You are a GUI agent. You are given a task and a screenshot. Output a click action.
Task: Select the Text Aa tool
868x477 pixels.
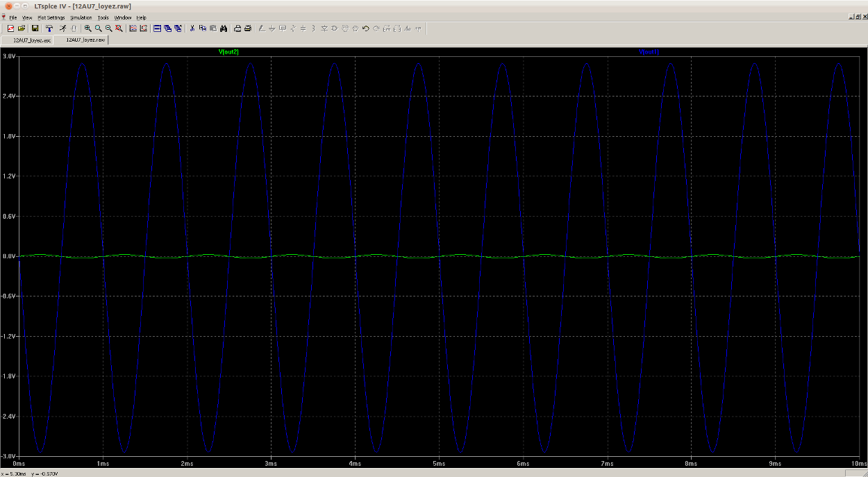pyautogui.click(x=408, y=28)
